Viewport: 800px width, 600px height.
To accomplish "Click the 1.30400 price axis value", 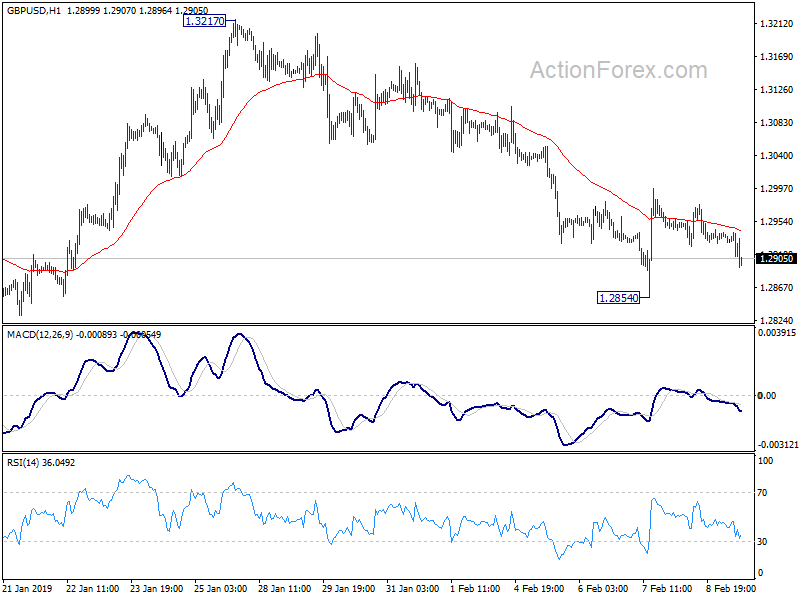I will 777,156.
